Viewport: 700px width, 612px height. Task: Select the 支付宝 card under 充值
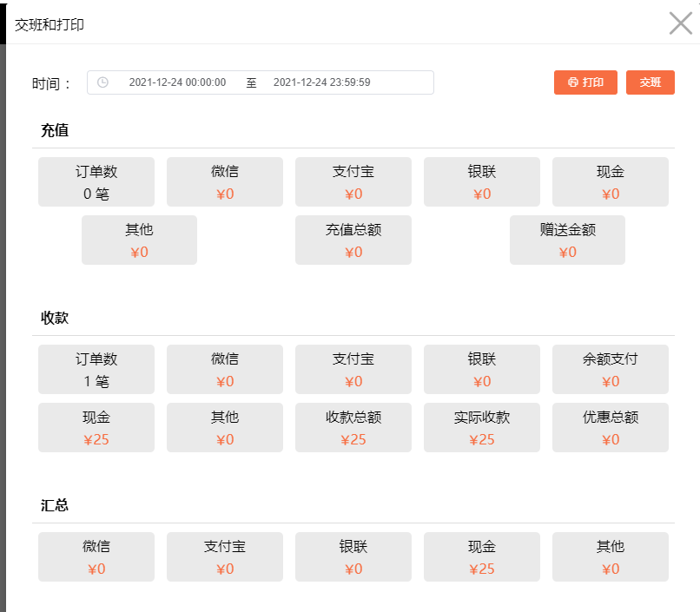(x=353, y=181)
